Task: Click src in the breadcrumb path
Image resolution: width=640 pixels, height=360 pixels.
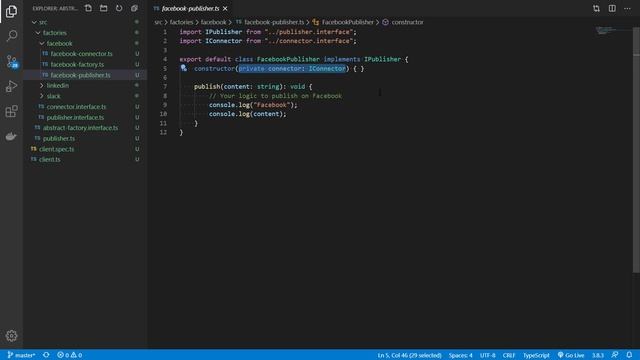Action: point(158,22)
